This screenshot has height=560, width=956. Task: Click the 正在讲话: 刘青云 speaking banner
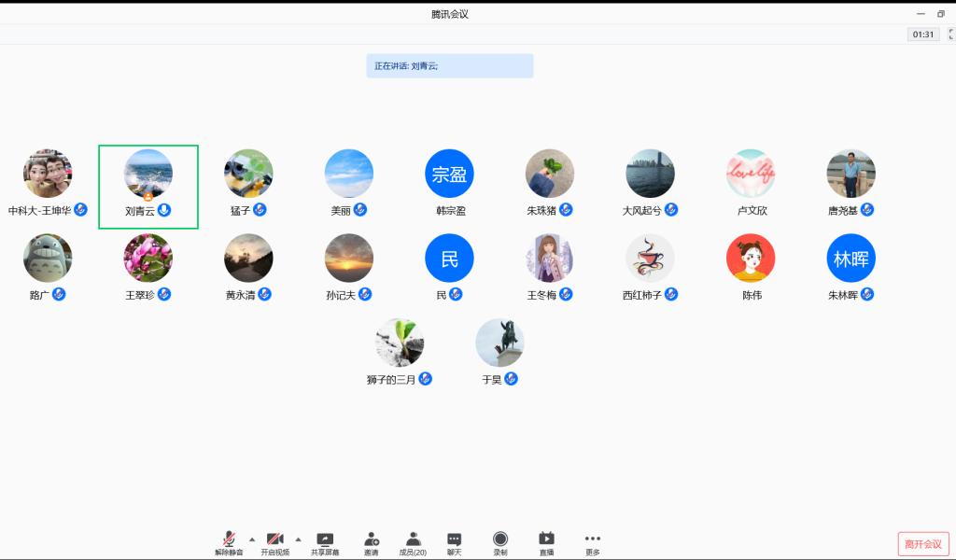449,66
